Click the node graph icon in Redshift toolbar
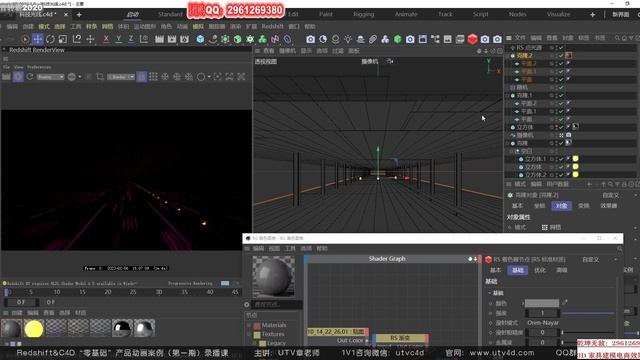 tap(435, 39)
